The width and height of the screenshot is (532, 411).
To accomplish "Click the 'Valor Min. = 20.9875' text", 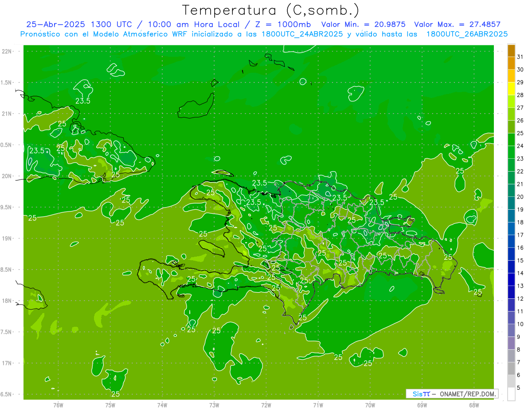I will (x=363, y=24).
